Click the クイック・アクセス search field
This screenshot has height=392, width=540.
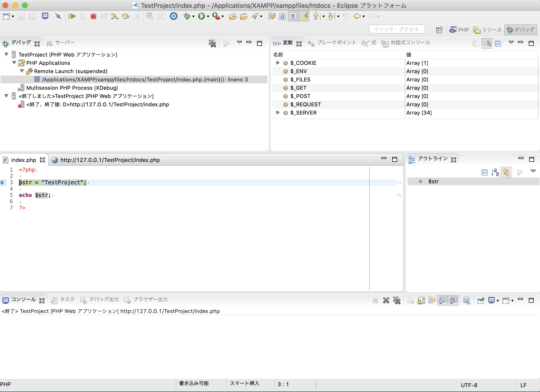[x=397, y=29]
